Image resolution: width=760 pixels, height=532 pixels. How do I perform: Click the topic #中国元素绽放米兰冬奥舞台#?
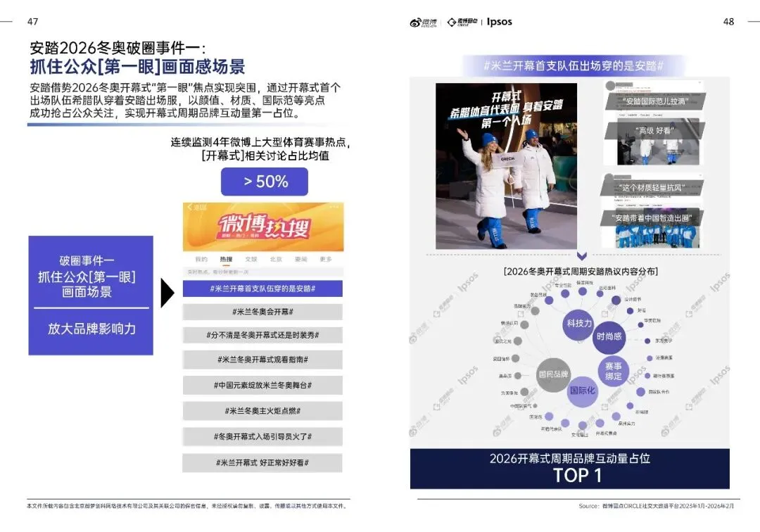[262, 385]
